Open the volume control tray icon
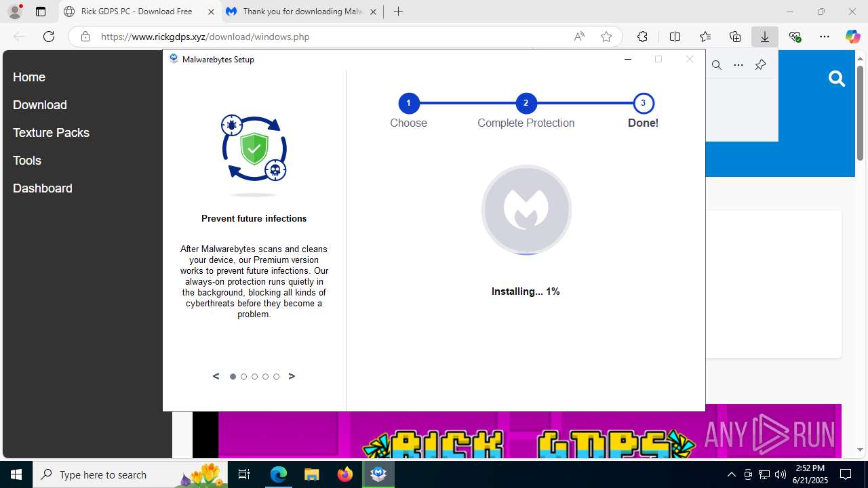 [781, 474]
